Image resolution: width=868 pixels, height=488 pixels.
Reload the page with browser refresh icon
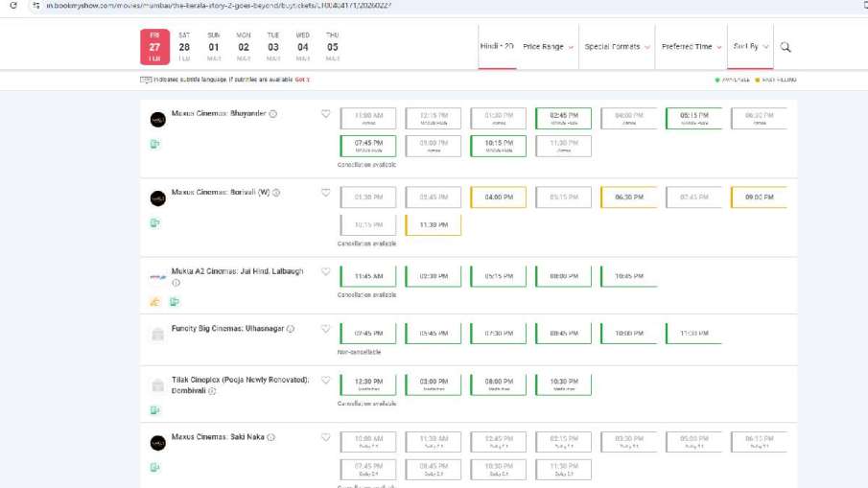pos(12,6)
